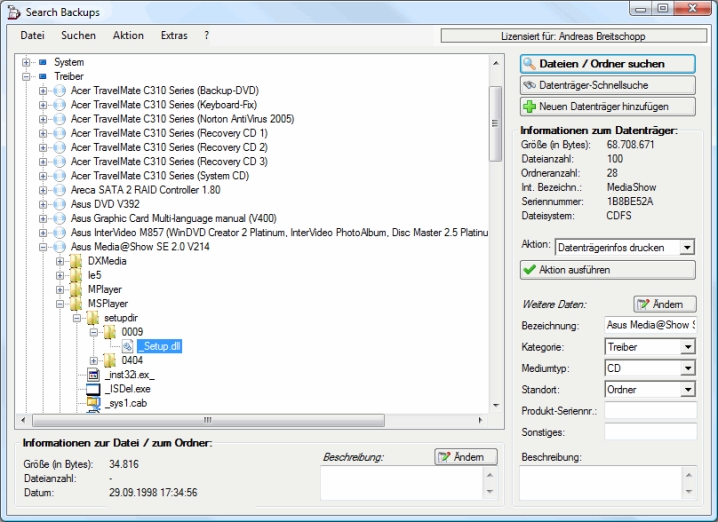Click the Dateien / Ordner suchen button
The height and width of the screenshot is (522, 718).
click(607, 63)
